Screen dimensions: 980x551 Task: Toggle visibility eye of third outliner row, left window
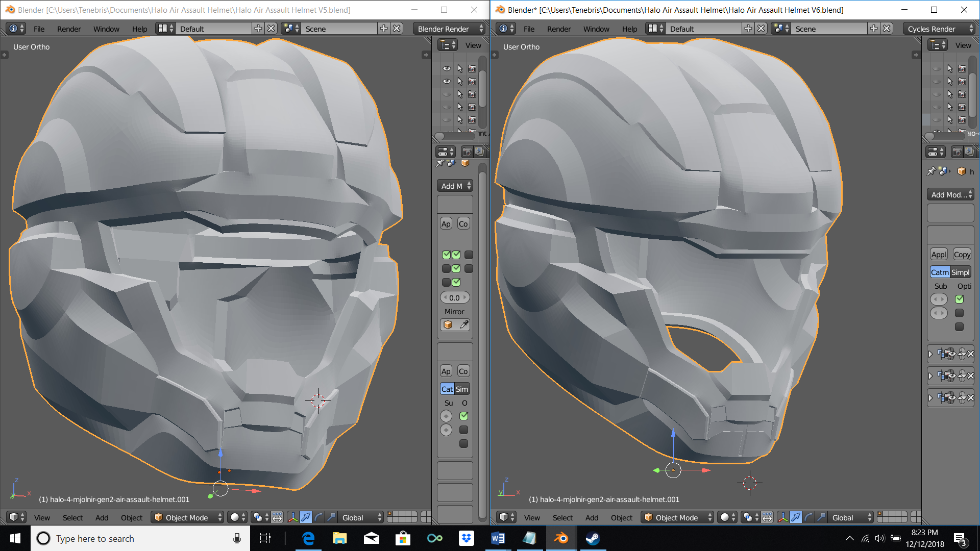pyautogui.click(x=447, y=94)
